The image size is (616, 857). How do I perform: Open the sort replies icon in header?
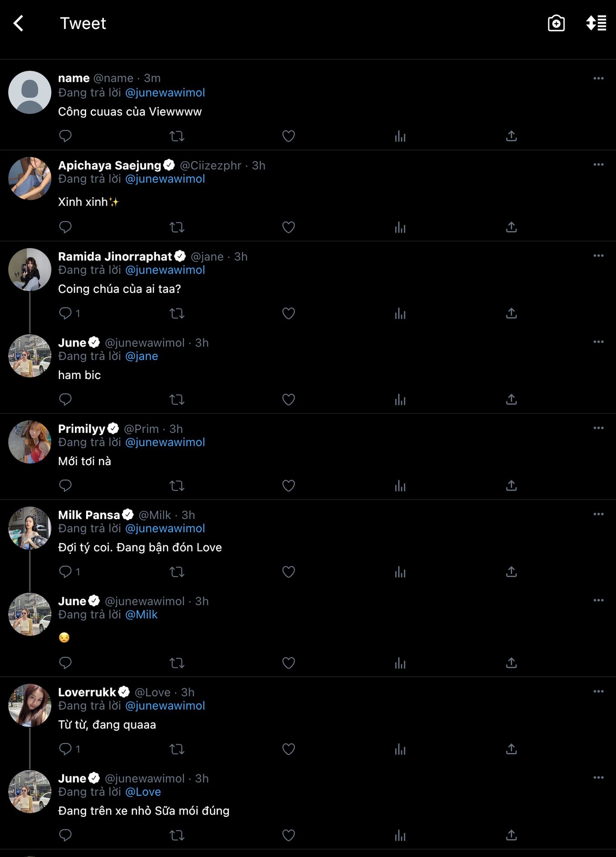point(596,23)
